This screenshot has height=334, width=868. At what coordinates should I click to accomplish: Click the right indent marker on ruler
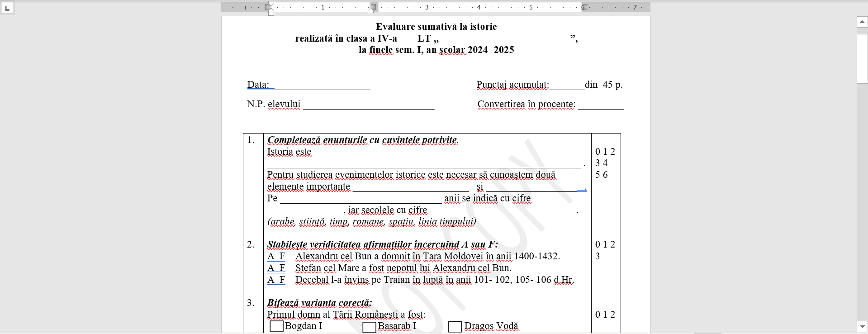click(x=370, y=10)
